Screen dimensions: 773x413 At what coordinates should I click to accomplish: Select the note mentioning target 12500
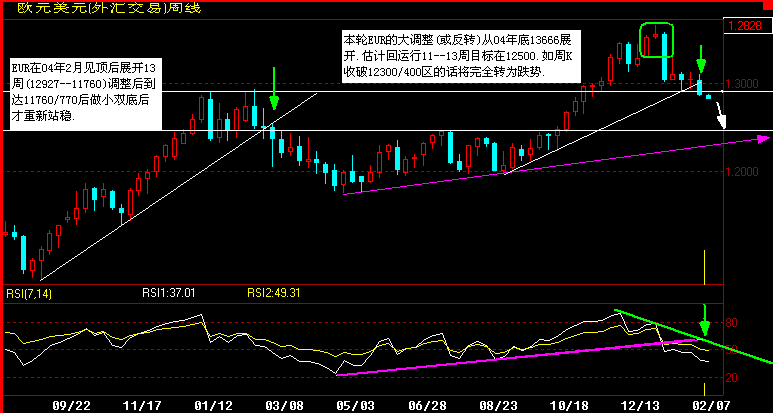459,55
